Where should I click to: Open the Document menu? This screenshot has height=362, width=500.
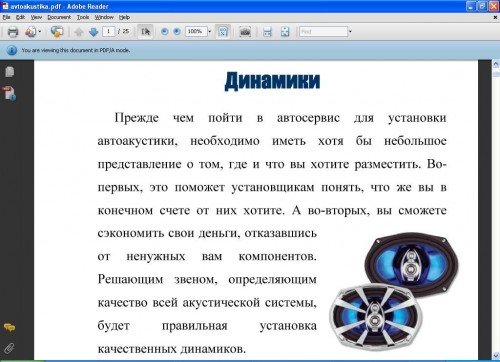(59, 17)
